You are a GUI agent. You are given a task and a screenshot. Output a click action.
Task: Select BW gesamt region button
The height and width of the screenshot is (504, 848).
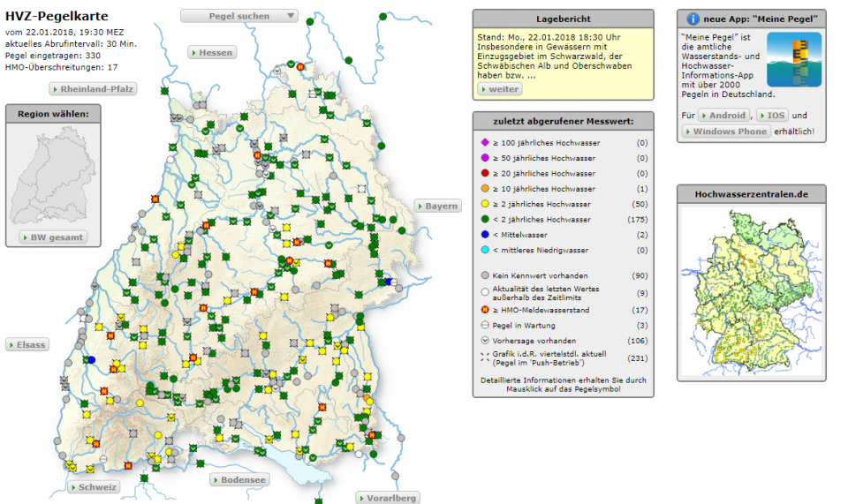[54, 237]
